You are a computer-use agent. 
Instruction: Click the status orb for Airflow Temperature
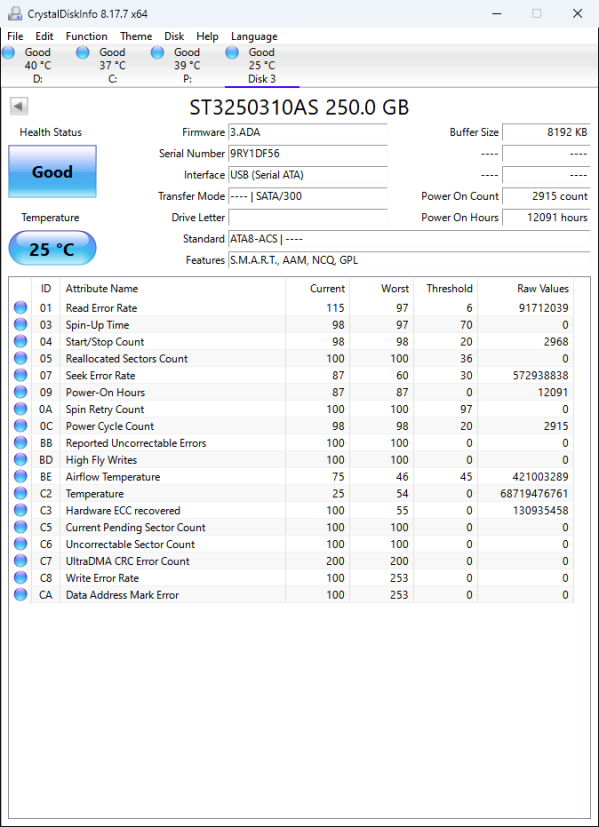click(21, 476)
